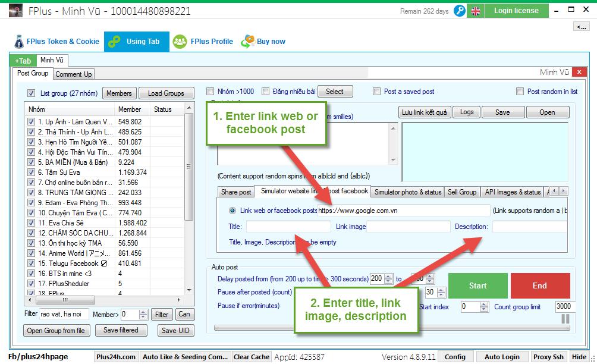Screen dimensions: 597x364
Task: Click the Link image input field
Action: pos(408,227)
